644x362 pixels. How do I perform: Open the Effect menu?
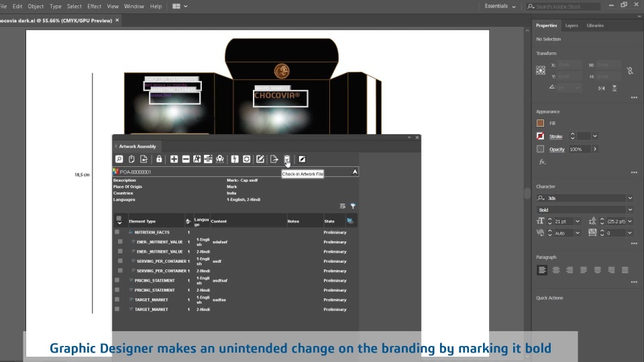pyautogui.click(x=94, y=6)
